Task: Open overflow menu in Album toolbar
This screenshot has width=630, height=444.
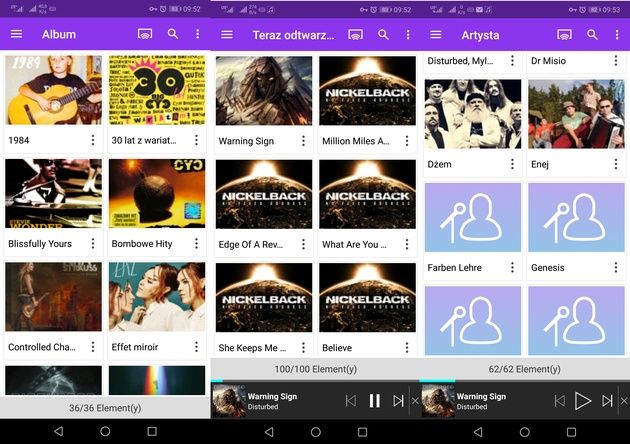Action: (197, 34)
